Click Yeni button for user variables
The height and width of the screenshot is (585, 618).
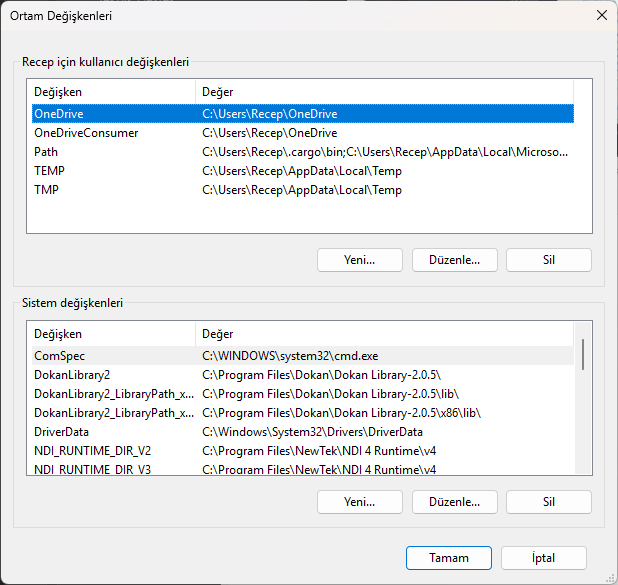[359, 260]
